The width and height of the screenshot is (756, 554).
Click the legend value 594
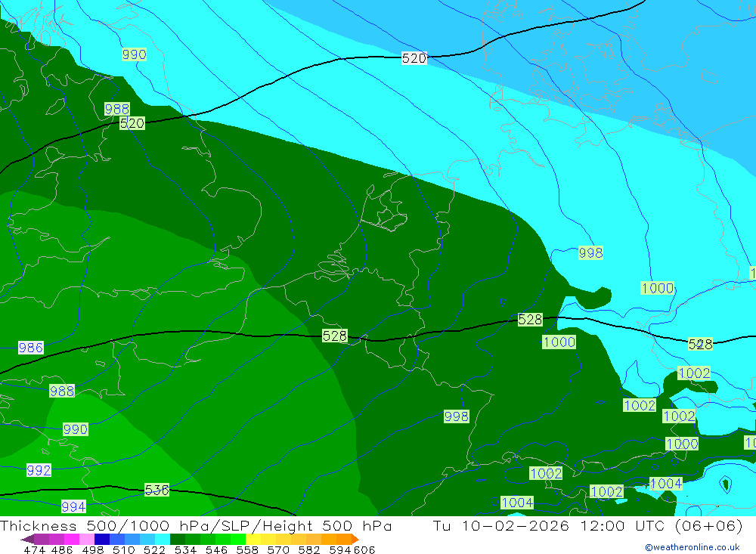[x=340, y=549]
